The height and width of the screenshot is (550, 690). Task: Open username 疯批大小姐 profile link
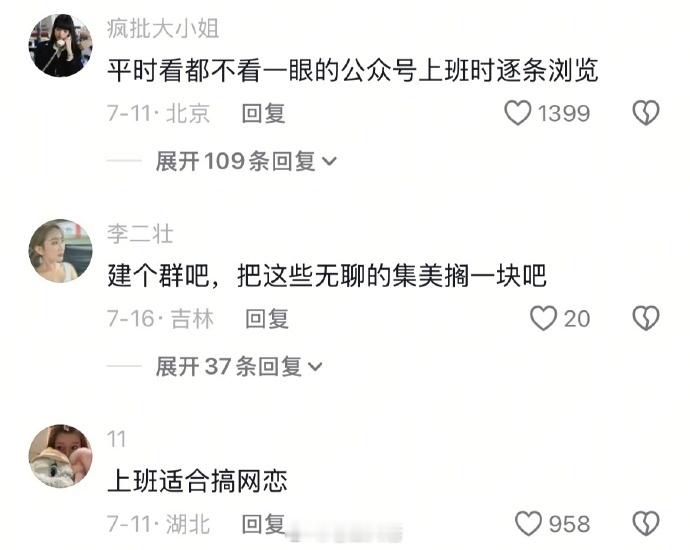coord(163,29)
